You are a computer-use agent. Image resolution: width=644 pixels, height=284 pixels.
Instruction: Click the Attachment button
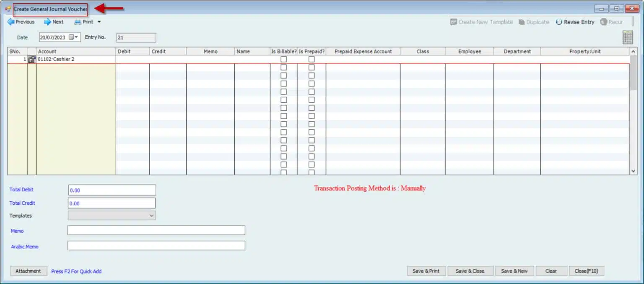click(28, 271)
